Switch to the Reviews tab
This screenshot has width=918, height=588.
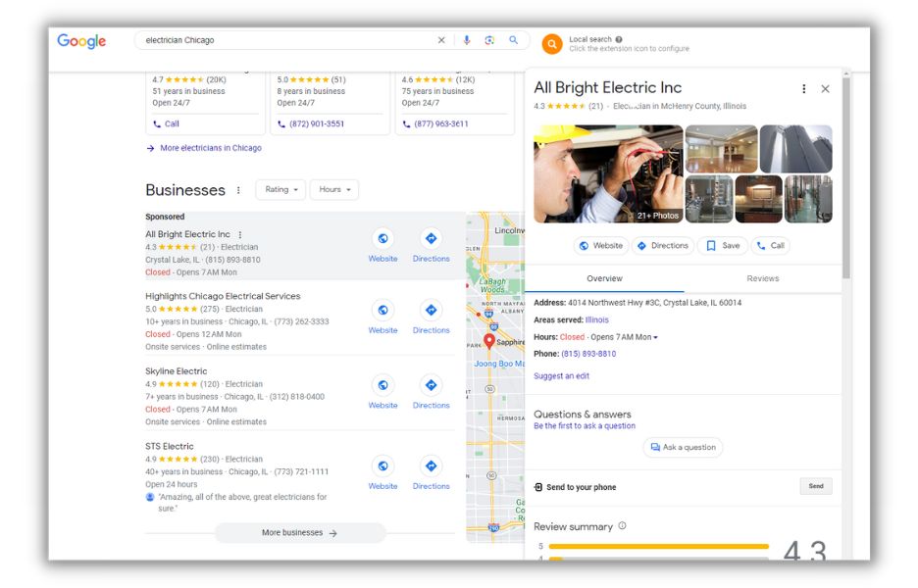(x=763, y=278)
